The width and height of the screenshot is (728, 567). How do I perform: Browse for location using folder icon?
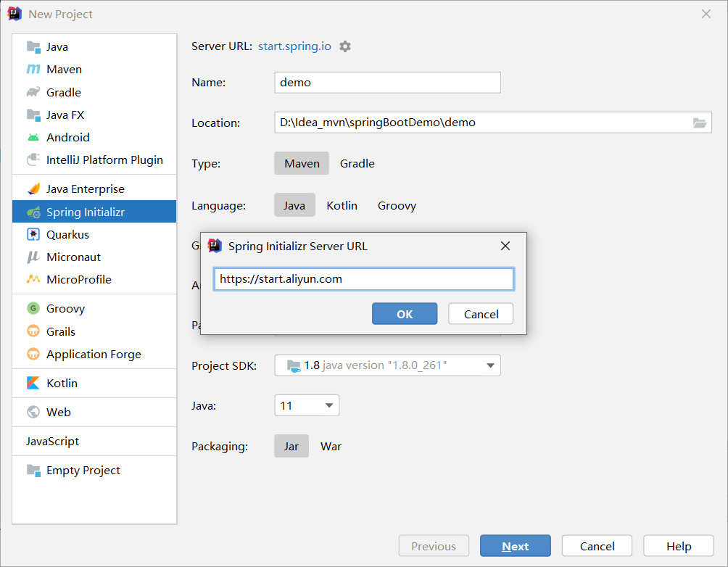[x=700, y=123]
